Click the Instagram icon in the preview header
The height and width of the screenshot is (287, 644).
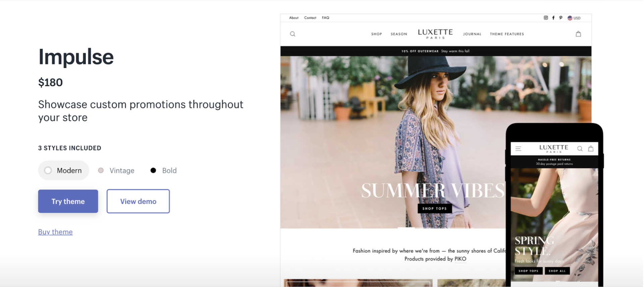point(546,18)
